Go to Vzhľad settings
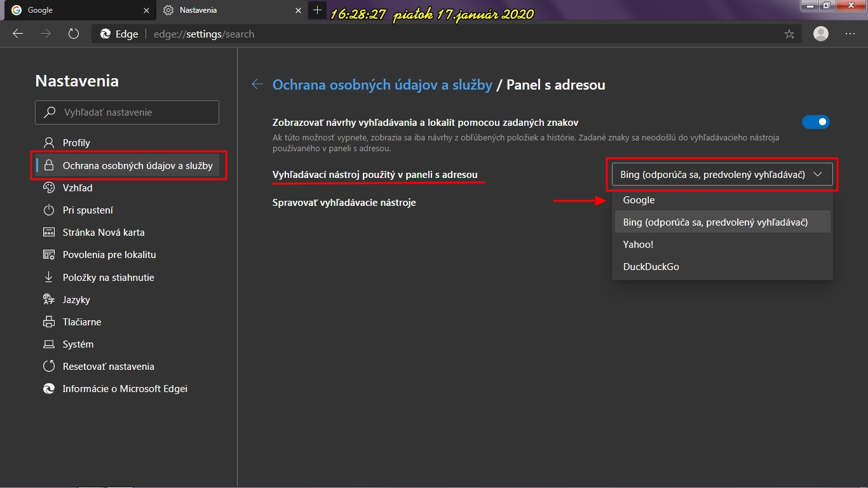868x488 pixels. (127, 187)
